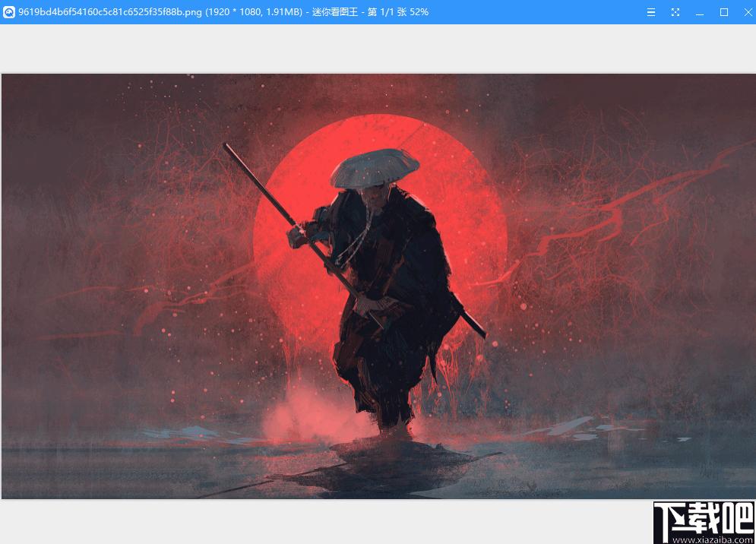Click the png filename in the title bar
This screenshot has height=544, width=756.
click(110, 12)
